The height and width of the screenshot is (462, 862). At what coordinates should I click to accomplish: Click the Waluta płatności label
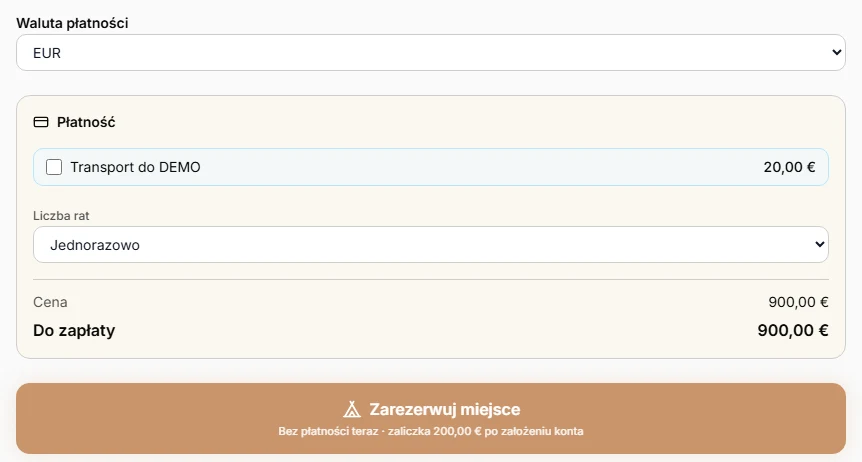point(72,23)
